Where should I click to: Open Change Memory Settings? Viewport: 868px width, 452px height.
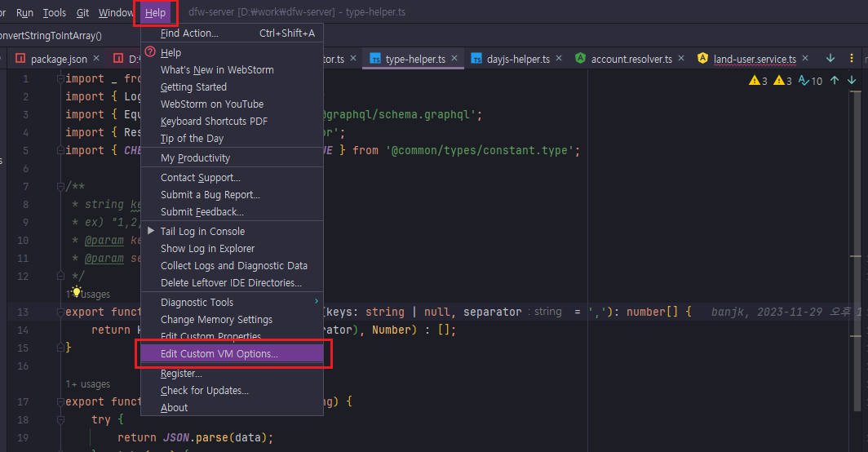[x=232, y=320]
